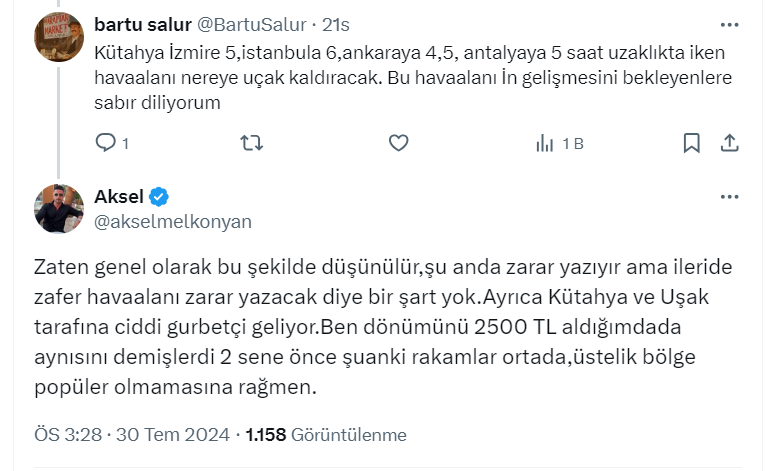Click bartu salur's profile picture
The width and height of the screenshot is (765, 471).
point(59,37)
